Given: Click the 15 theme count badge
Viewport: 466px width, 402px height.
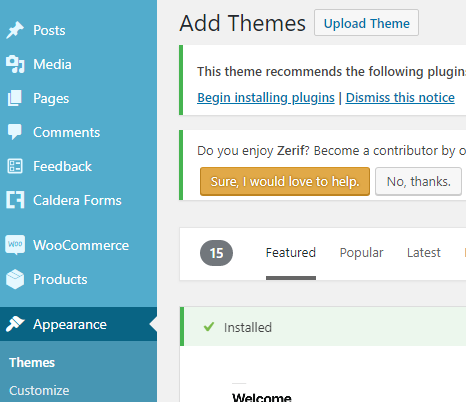Looking at the screenshot, I should [216, 253].
